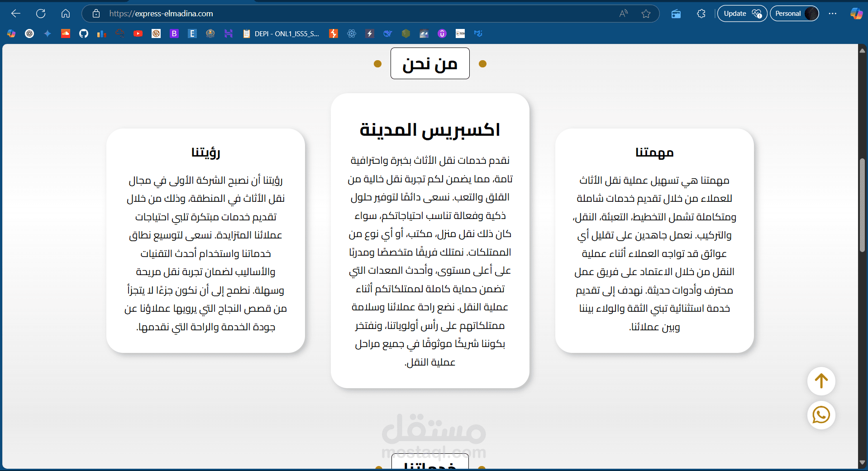The height and width of the screenshot is (471, 868).
Task: Open the bar chart bookmark
Action: [102, 33]
